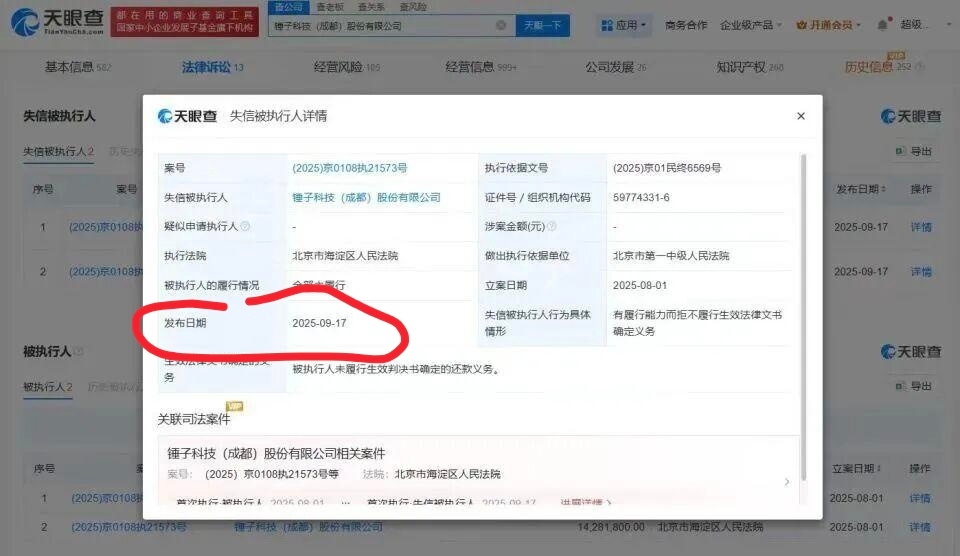
Task: Select the 查关系 search tab
Action: coord(371,7)
